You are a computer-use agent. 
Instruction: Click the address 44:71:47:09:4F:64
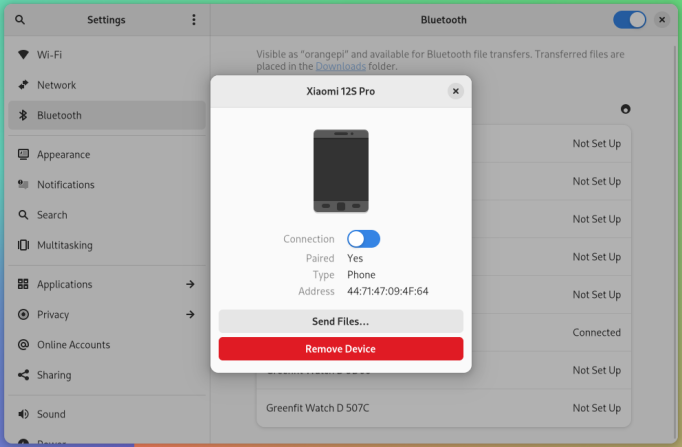click(x=388, y=291)
